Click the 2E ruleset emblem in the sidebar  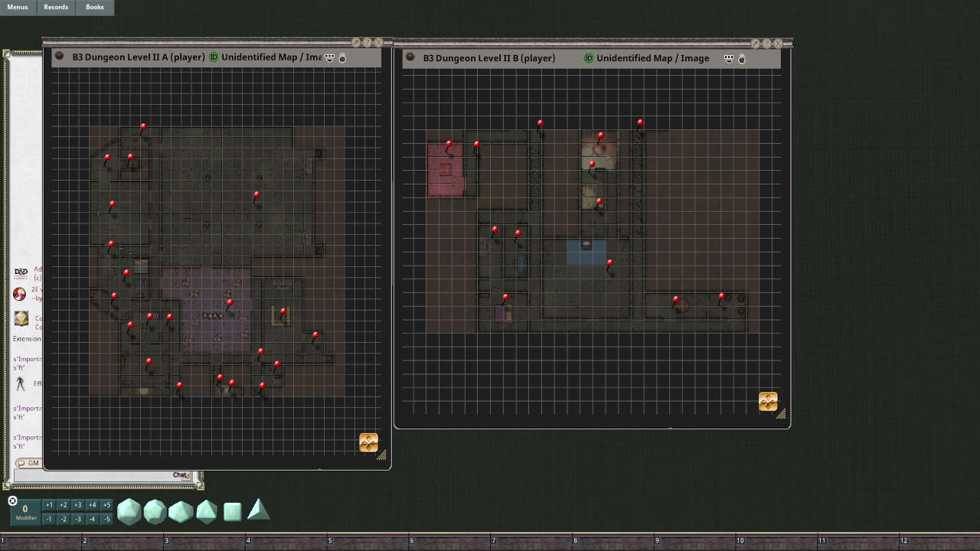19,295
